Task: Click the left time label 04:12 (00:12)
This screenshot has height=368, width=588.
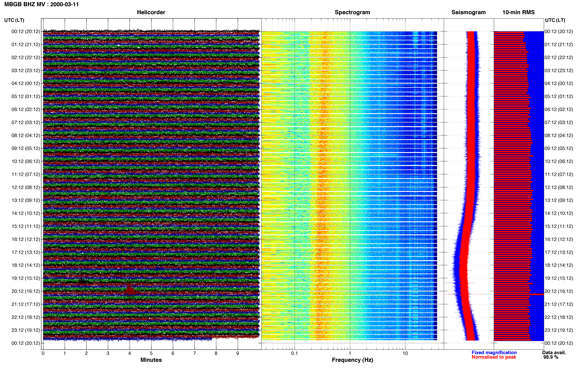Action: tap(26, 83)
